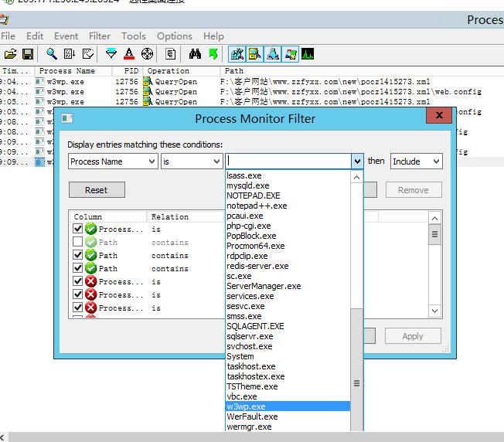Toggle capture with the magnifier icon
The height and width of the screenshot is (442, 504).
click(52, 54)
